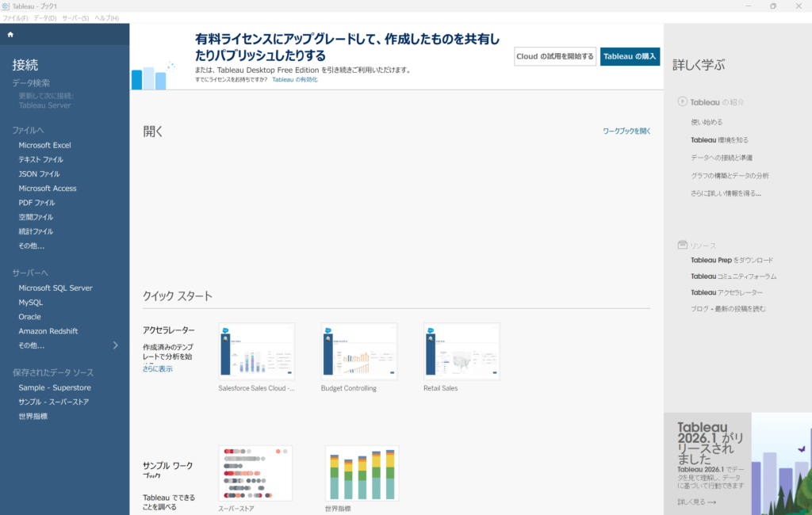Open the サーバー(S) menu
812x515 pixels.
pos(75,18)
